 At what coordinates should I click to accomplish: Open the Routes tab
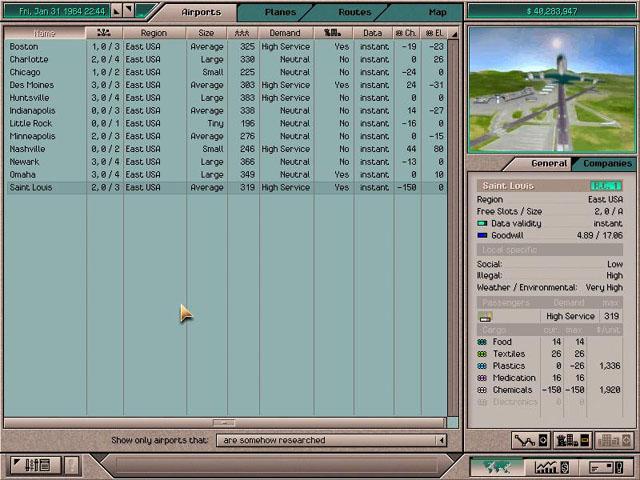coord(354,12)
